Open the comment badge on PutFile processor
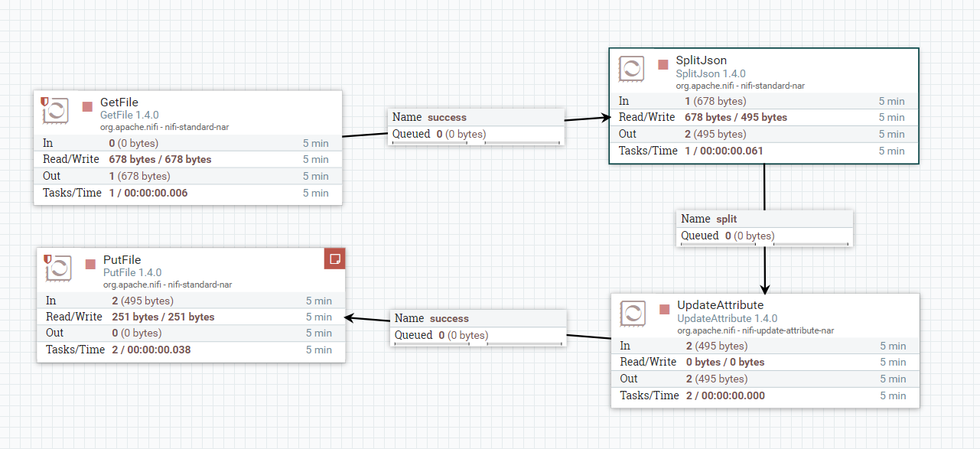Image resolution: width=980 pixels, height=449 pixels. click(x=334, y=258)
